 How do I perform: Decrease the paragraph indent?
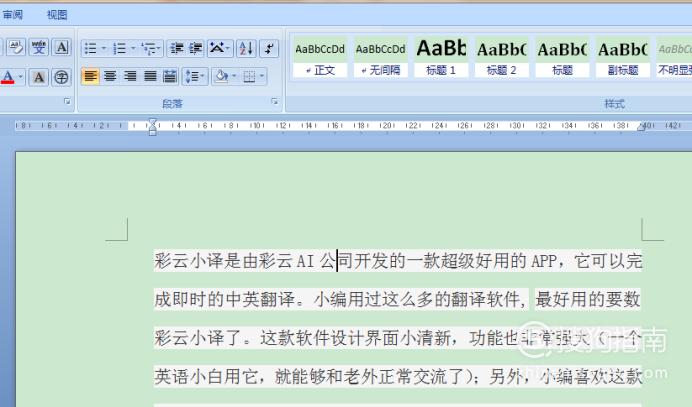[177, 48]
